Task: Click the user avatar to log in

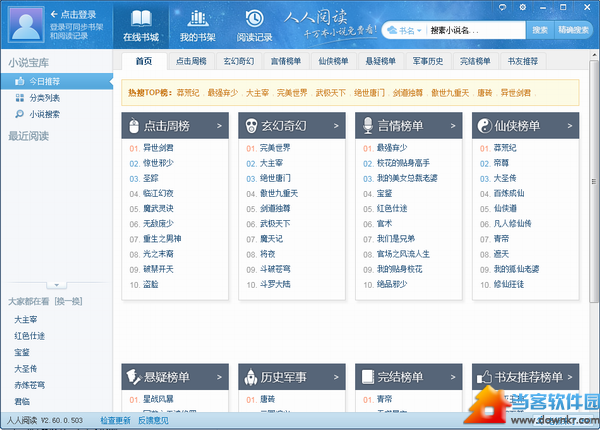Action: tap(26, 25)
